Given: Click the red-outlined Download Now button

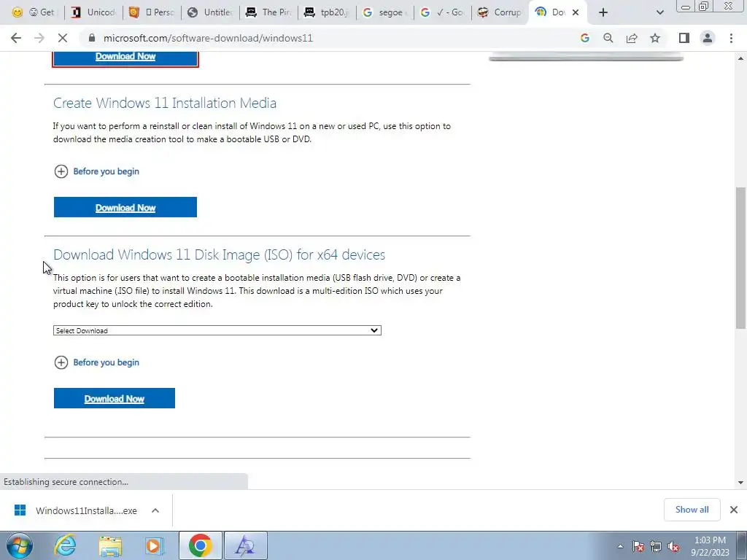Looking at the screenshot, I should [125, 57].
